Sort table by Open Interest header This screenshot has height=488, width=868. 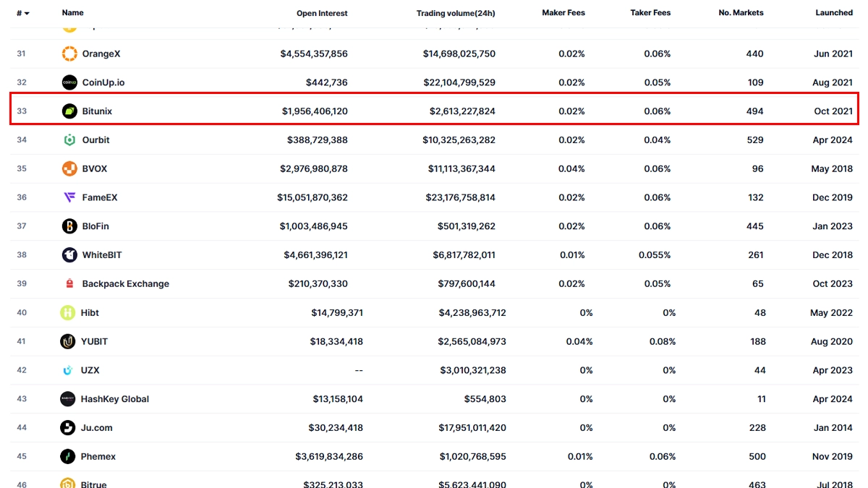pos(322,13)
